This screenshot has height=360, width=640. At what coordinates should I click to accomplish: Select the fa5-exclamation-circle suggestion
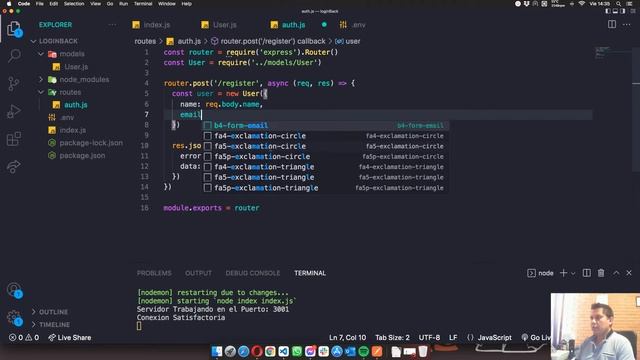[x=325, y=146]
